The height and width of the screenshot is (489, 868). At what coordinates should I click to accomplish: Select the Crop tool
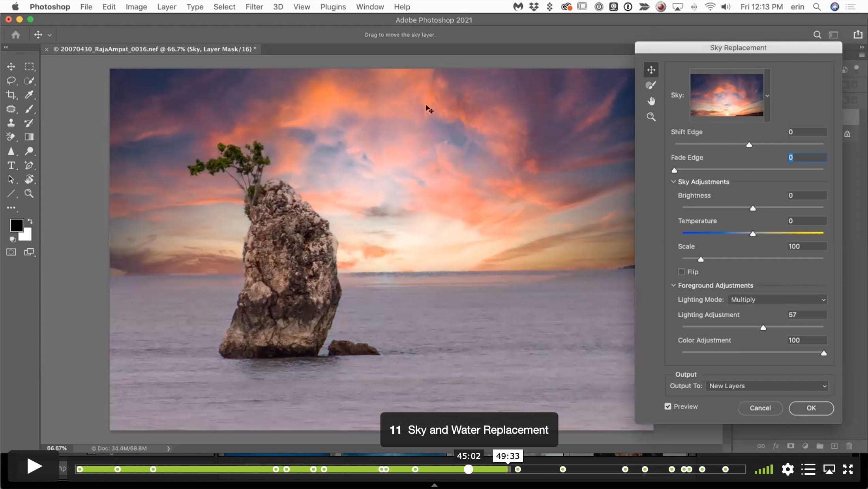tap(11, 95)
